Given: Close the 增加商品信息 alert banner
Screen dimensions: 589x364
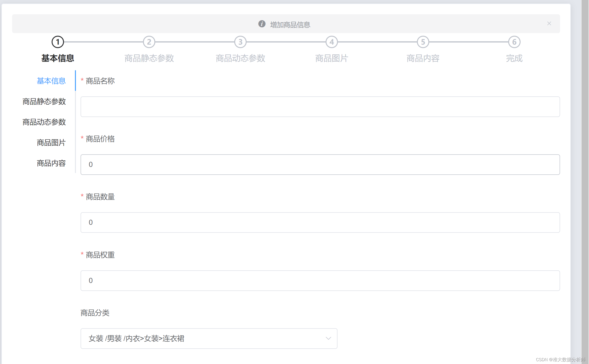Looking at the screenshot, I should tap(549, 23).
